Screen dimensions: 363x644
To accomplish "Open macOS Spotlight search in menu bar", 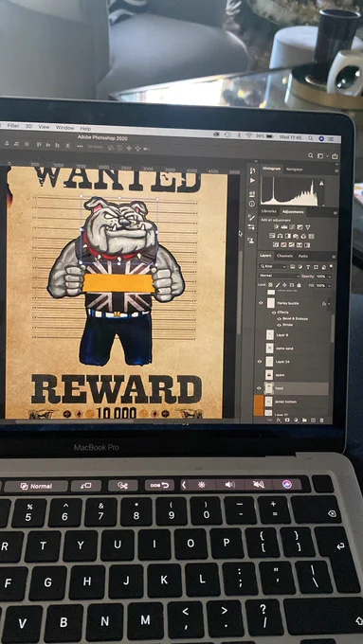I will (x=310, y=138).
